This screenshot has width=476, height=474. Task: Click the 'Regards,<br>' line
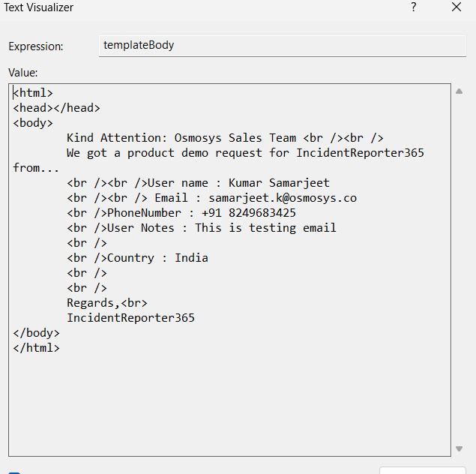coord(107,303)
